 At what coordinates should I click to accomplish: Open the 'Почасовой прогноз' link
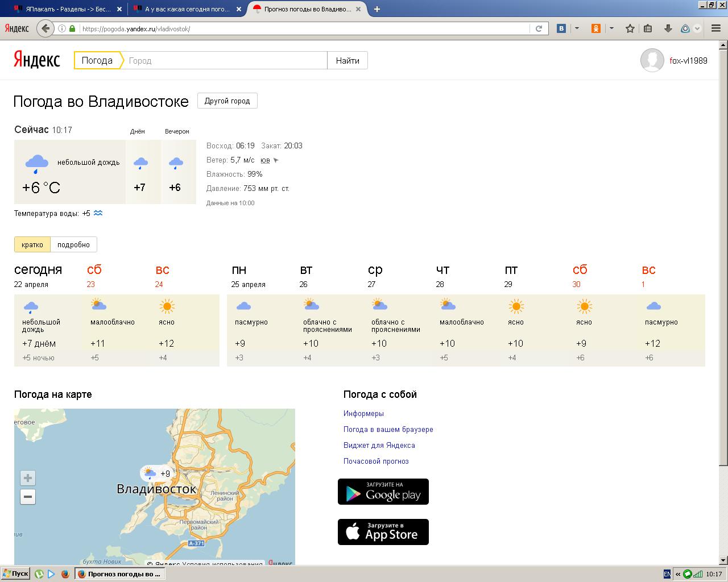click(x=376, y=461)
